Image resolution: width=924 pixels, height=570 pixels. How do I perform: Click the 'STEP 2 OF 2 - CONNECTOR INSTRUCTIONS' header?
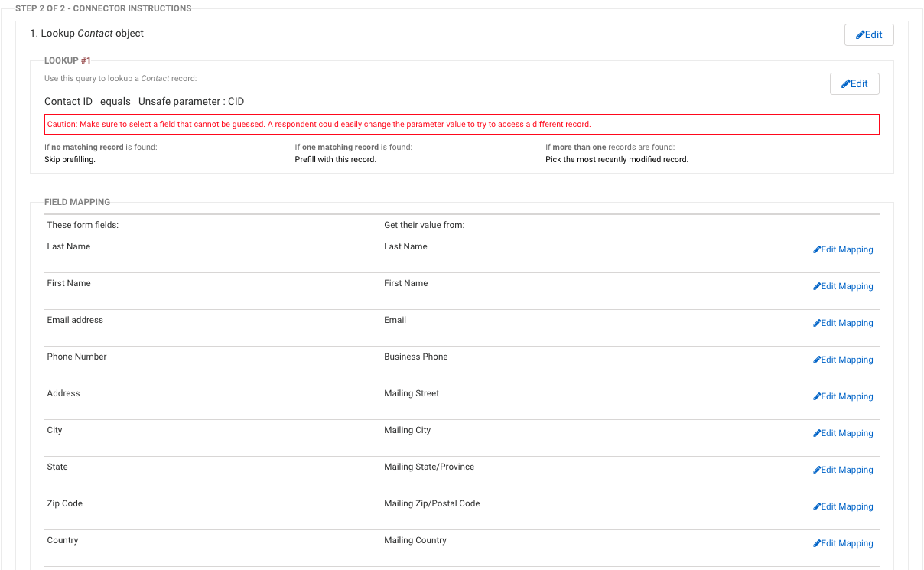tap(103, 8)
